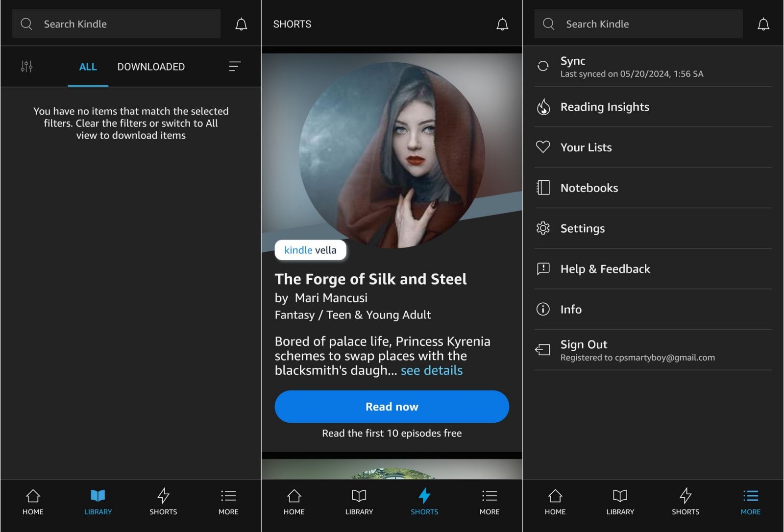
Task: Tap The Forge of Silk and Steel cover
Action: [392, 155]
